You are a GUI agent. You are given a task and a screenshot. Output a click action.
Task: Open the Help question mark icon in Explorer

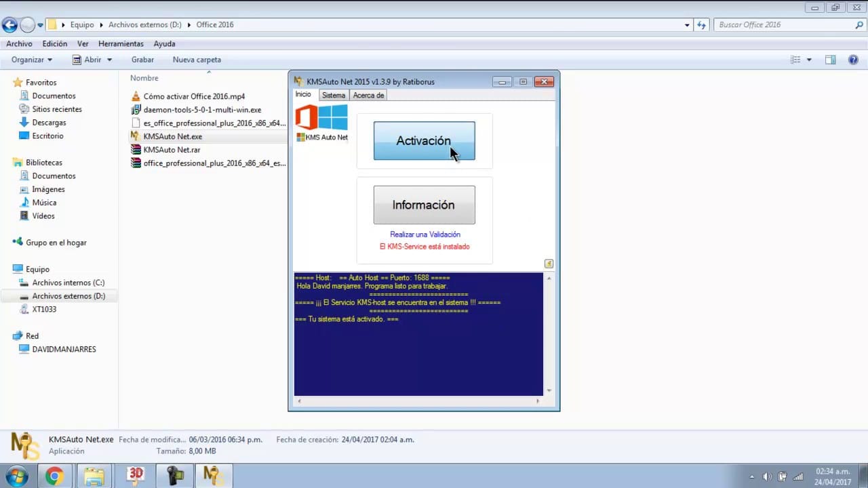(853, 60)
